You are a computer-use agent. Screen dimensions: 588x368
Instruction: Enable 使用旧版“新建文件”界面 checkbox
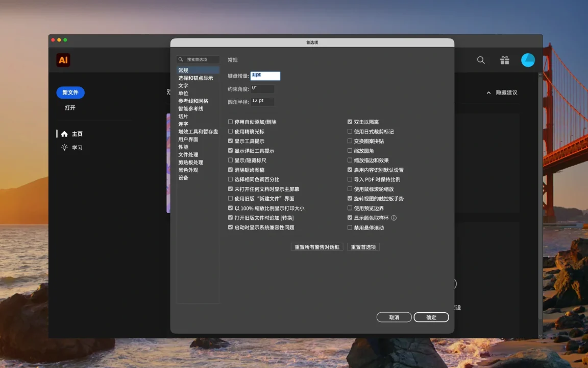click(x=230, y=198)
